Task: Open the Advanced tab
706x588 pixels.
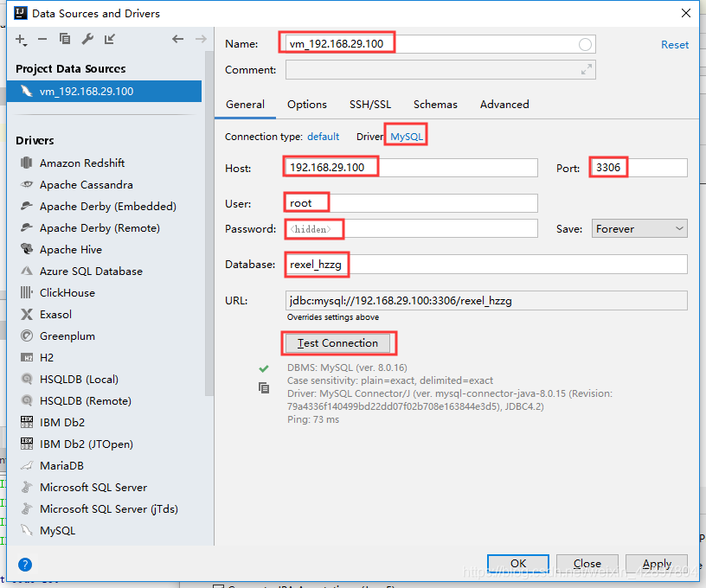Action: pyautogui.click(x=504, y=105)
